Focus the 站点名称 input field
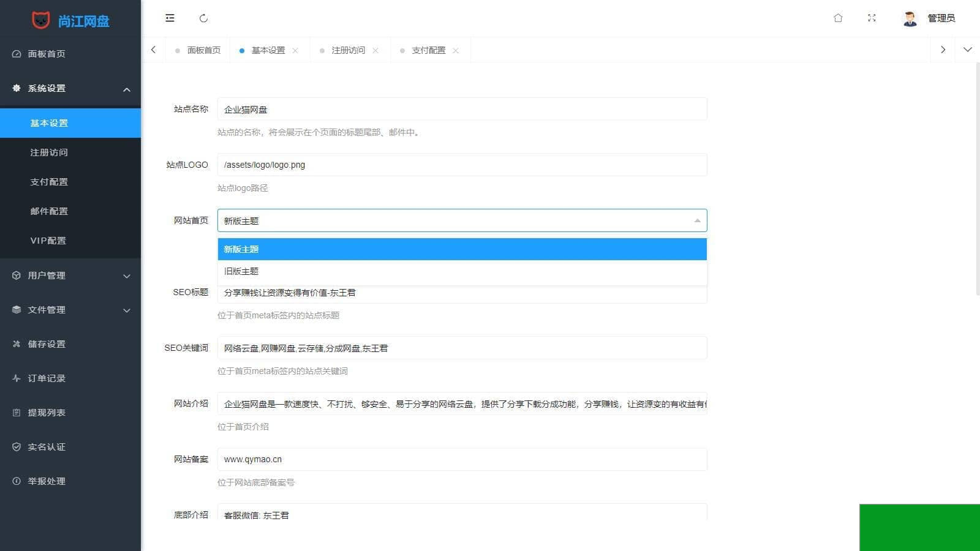The height and width of the screenshot is (551, 980). (x=462, y=109)
